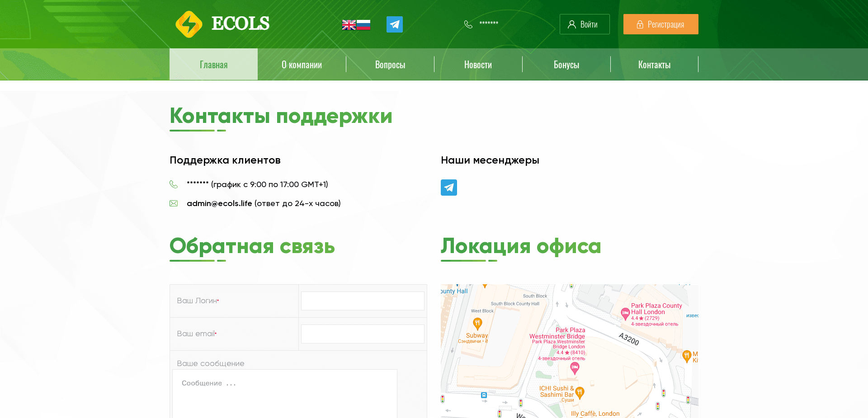Click the Ваш Логин input field

coord(362,301)
